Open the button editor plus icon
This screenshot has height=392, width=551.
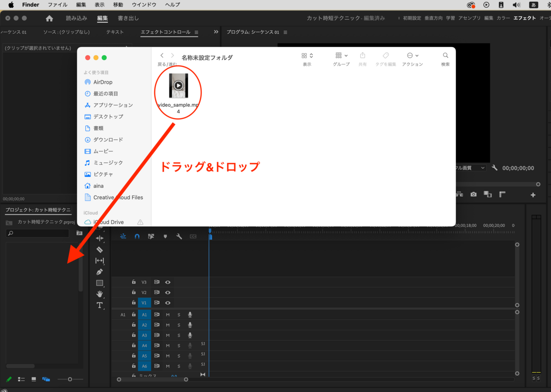[533, 195]
